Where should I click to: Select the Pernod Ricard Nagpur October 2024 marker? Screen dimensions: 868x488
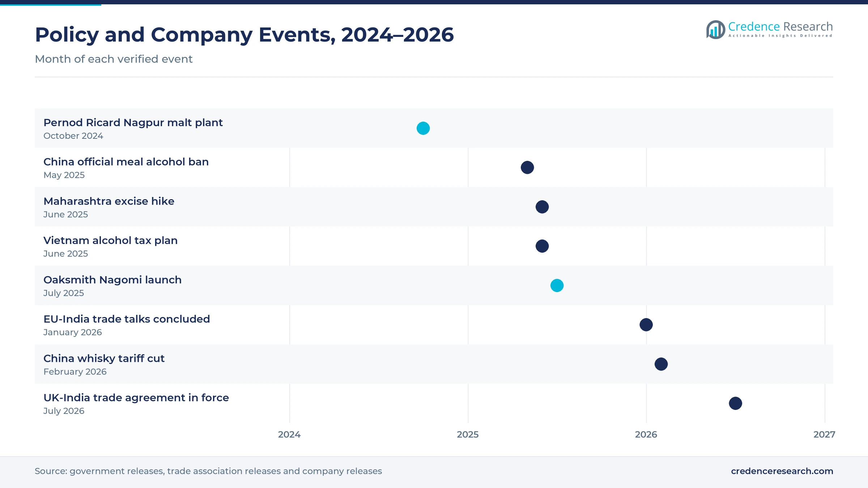pos(423,128)
